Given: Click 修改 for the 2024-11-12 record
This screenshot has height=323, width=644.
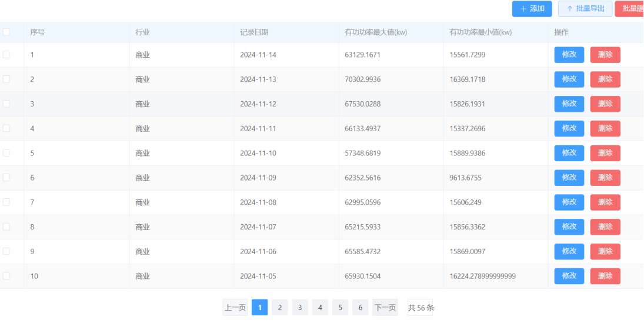Looking at the screenshot, I should pyautogui.click(x=569, y=104).
